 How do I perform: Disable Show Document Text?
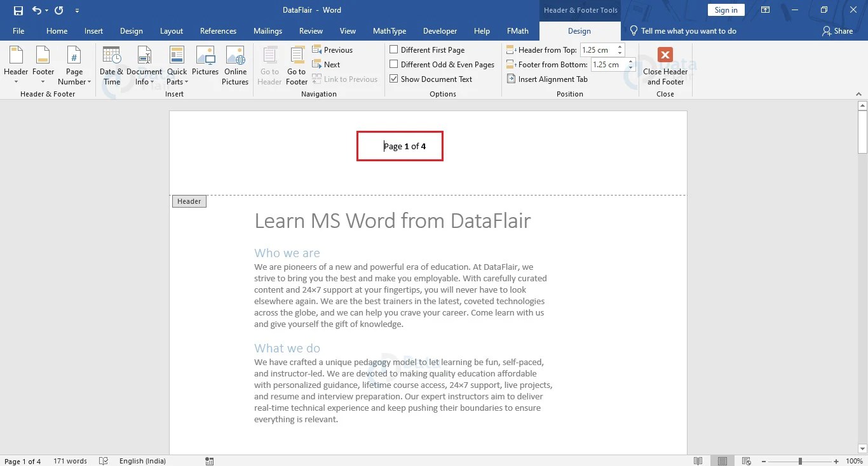[x=393, y=79]
